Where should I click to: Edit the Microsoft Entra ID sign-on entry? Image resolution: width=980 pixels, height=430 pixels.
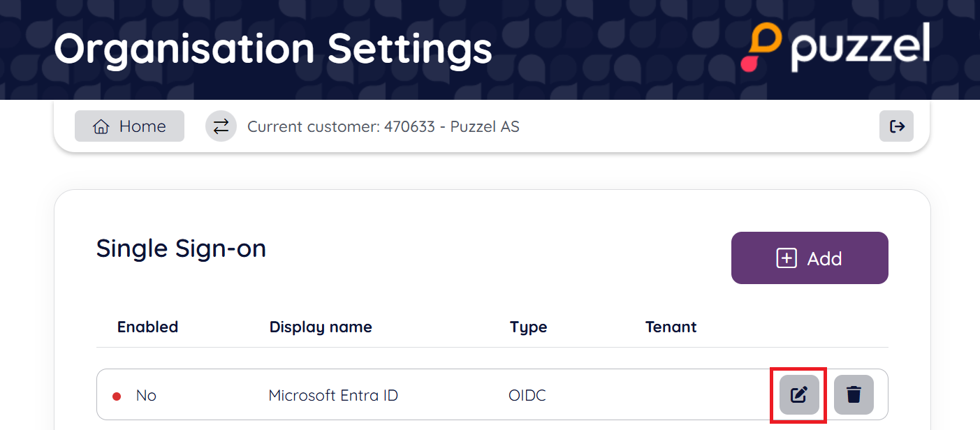[x=799, y=394]
